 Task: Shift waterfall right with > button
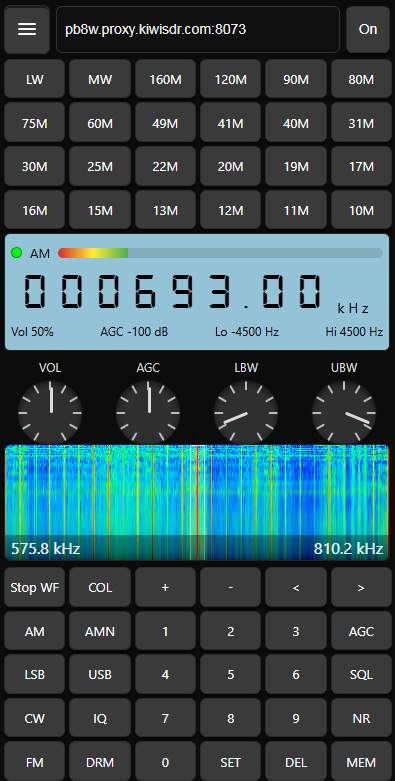click(361, 587)
